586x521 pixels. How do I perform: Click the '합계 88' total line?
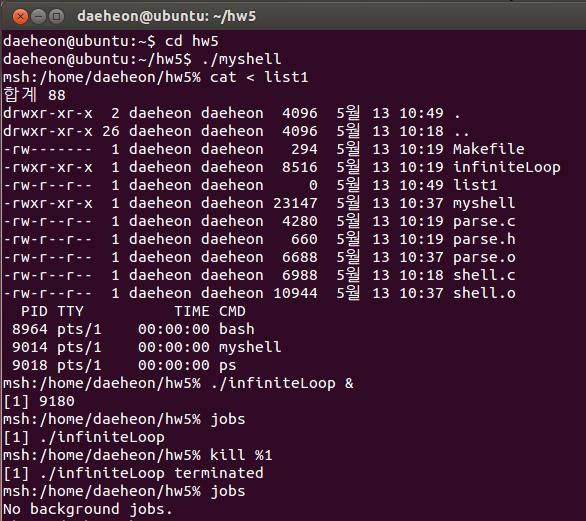coord(34,95)
